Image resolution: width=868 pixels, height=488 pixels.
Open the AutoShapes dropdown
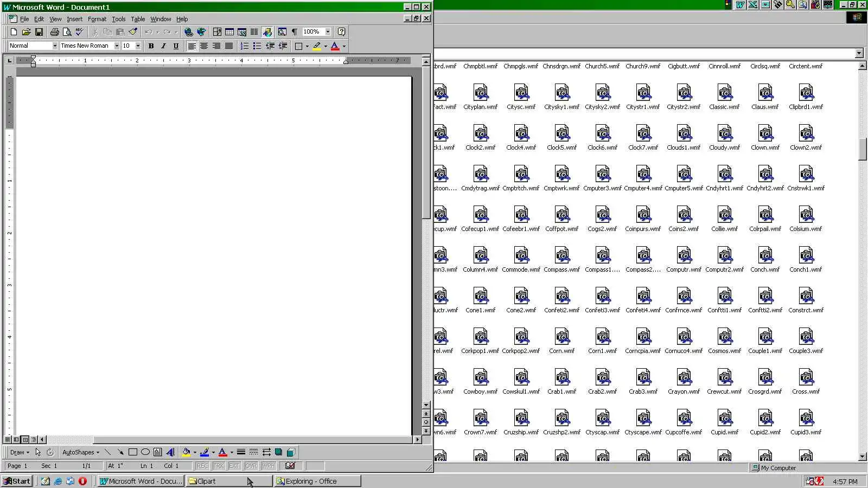click(81, 452)
